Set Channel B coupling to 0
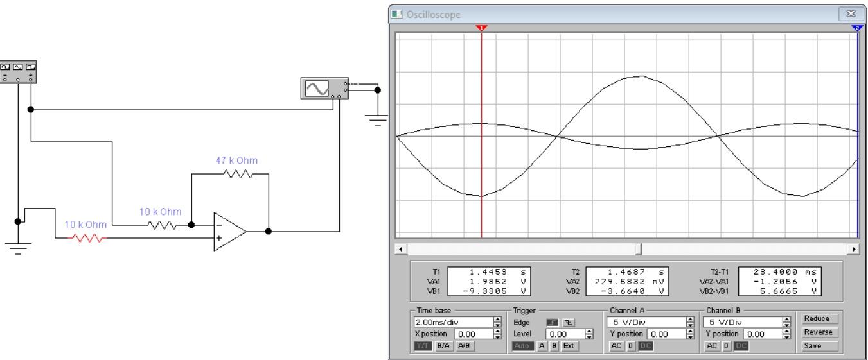 727,346
